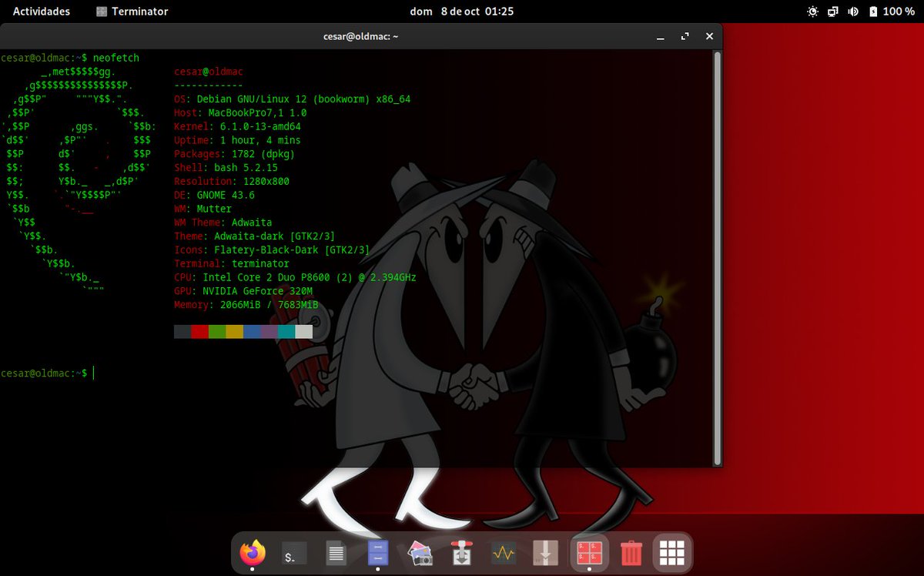Click the yellow color block in neofetch
Image resolution: width=924 pixels, height=576 pixels.
coord(235,332)
